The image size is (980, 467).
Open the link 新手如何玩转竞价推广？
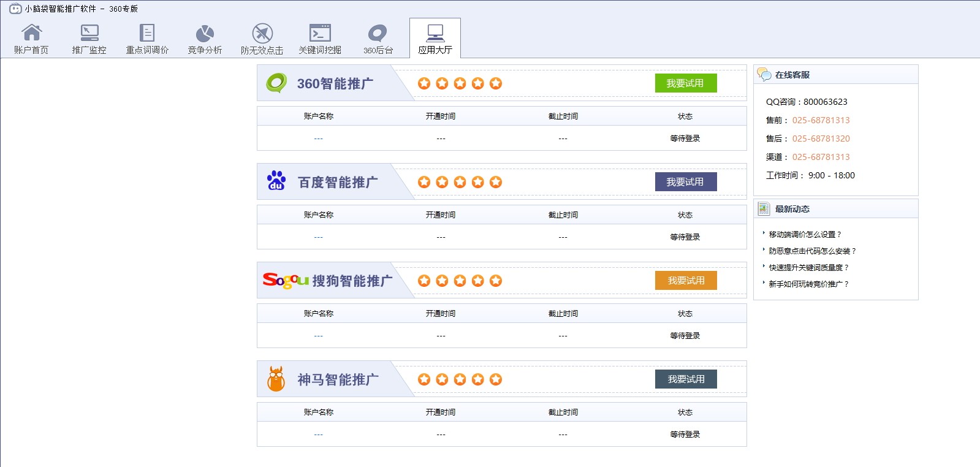pos(809,284)
